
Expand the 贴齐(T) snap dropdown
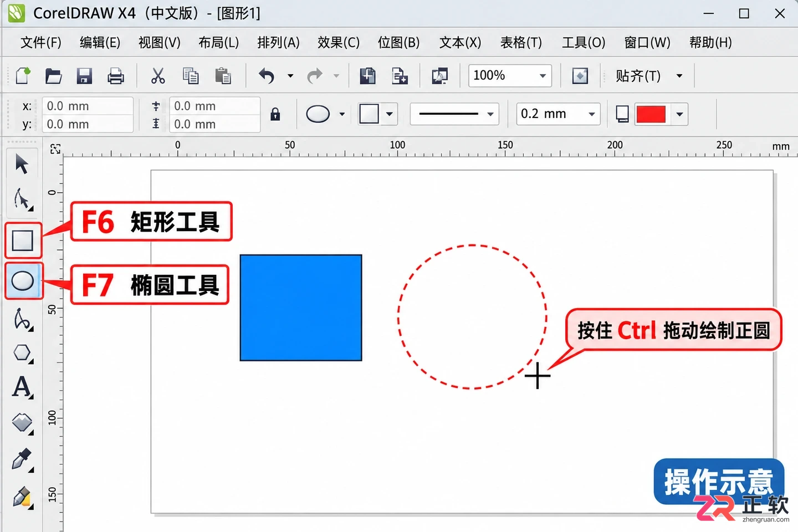click(x=679, y=76)
